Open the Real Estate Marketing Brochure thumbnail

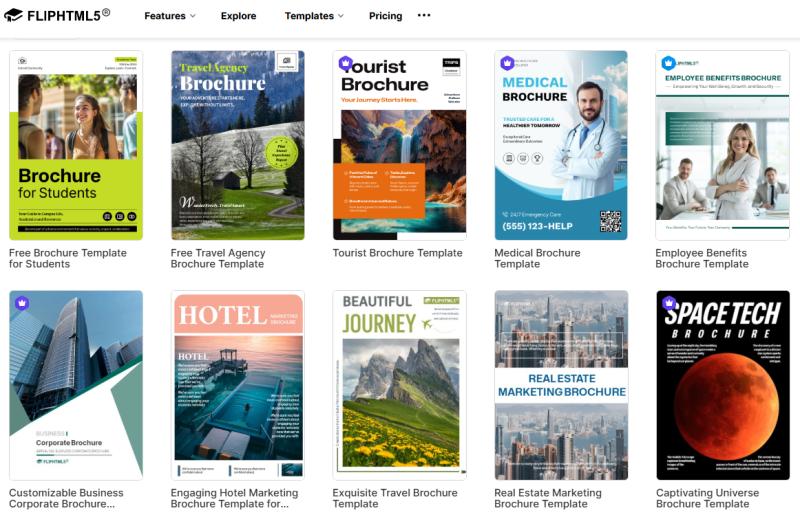point(561,385)
